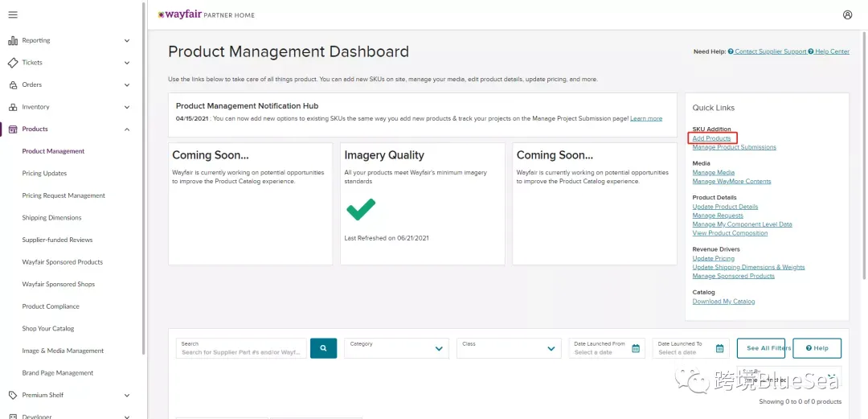This screenshot has width=868, height=419.
Task: Open Brand Page Management
Action: pyautogui.click(x=58, y=373)
